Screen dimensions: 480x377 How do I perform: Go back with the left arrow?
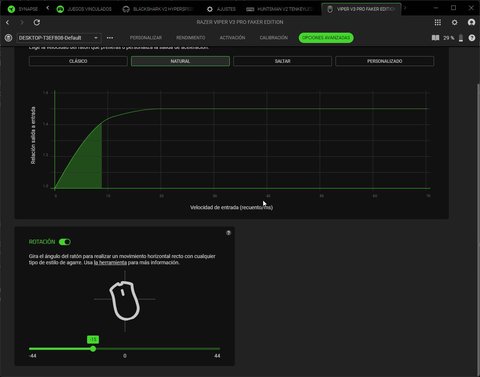coord(8,22)
